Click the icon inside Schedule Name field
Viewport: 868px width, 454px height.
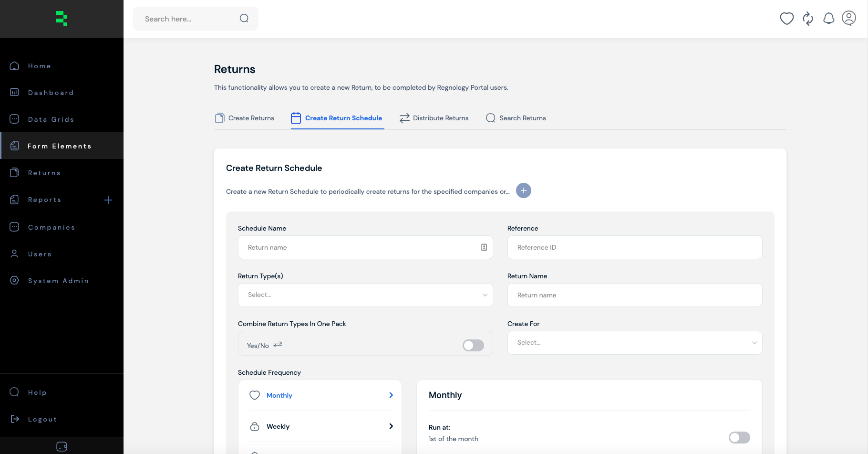coord(484,247)
